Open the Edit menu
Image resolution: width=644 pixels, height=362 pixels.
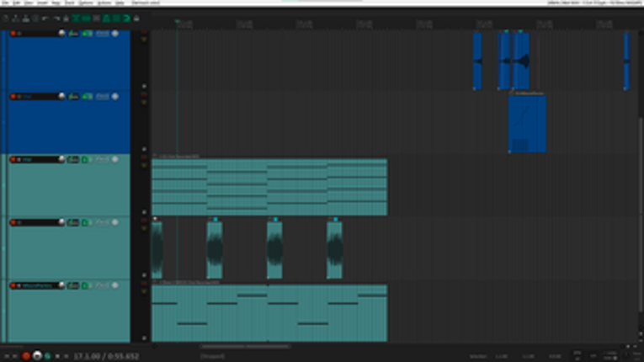[17, 3]
